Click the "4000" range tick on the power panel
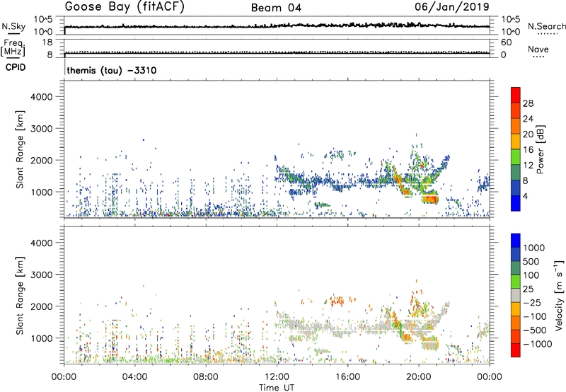 (x=41, y=97)
